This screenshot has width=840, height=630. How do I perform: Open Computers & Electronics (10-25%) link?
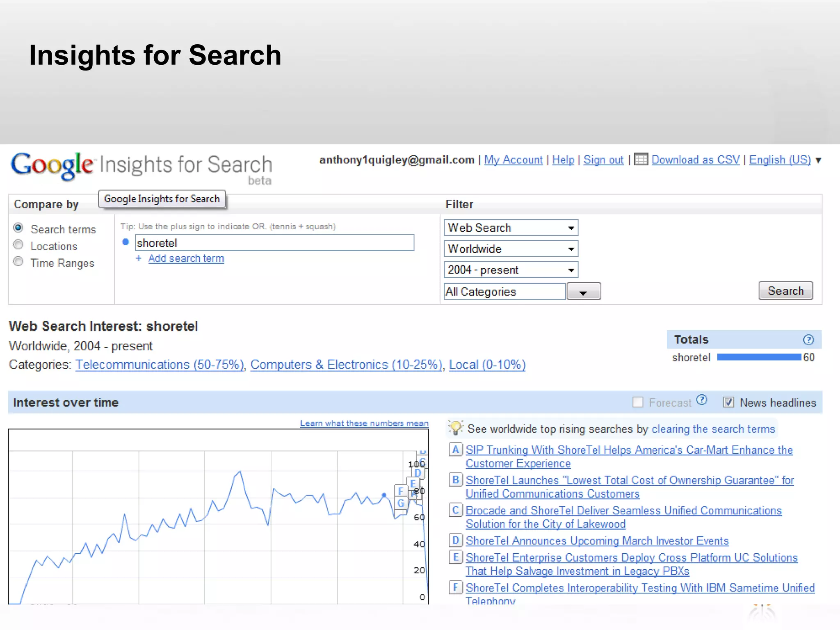pyautogui.click(x=347, y=364)
